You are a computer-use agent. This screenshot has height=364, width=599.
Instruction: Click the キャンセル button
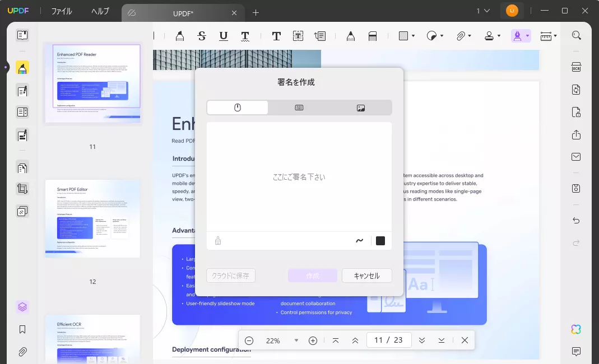(366, 276)
